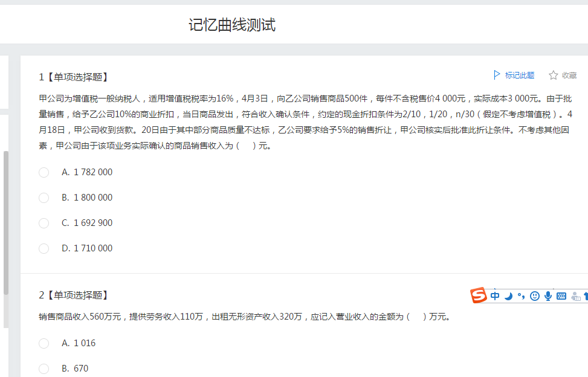Select answer A 1 782 000 for question 1
Image resolution: width=588 pixels, height=377 pixels.
click(44, 172)
